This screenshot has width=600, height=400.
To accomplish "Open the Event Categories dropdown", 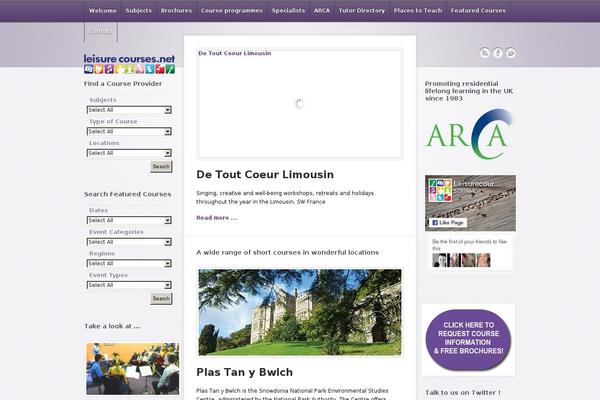I will point(129,242).
